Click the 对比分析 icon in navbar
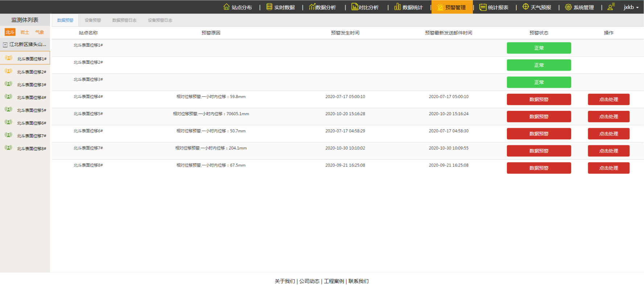The height and width of the screenshot is (285, 644). click(354, 7)
